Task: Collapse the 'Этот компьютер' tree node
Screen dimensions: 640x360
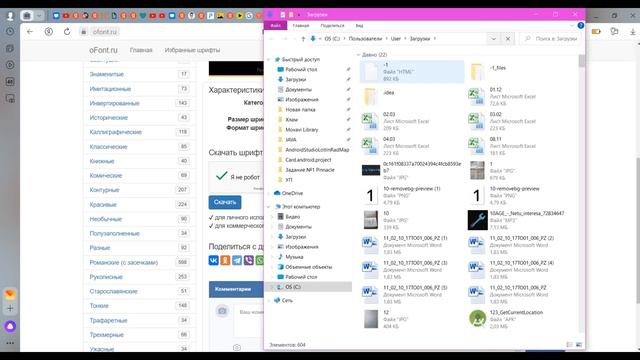Action: 269,207
